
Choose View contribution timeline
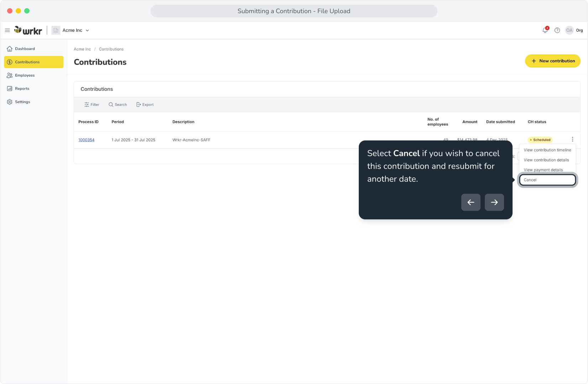547,150
